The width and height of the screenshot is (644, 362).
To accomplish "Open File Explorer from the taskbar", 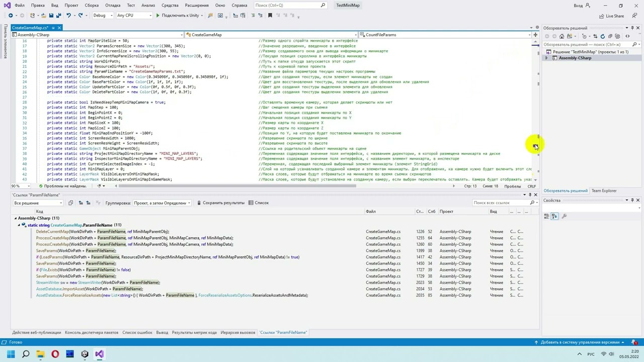I will click(40, 354).
